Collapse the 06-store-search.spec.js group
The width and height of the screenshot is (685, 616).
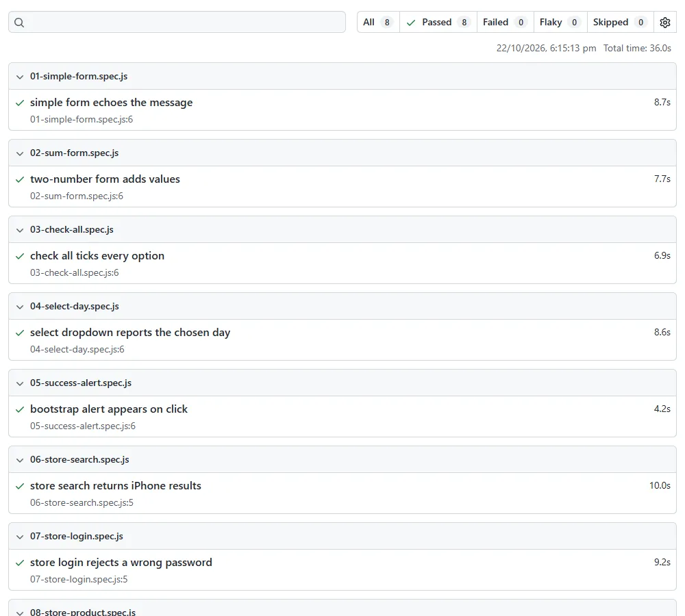point(20,460)
